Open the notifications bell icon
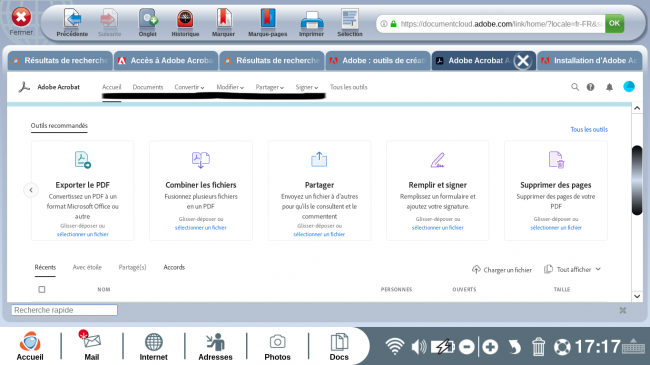 pyautogui.click(x=609, y=87)
